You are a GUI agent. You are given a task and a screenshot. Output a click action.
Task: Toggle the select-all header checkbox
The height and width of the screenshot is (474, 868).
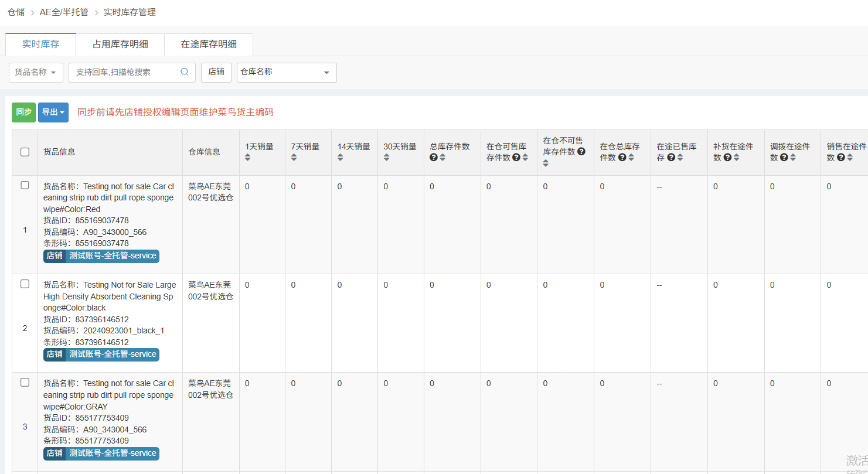(25, 152)
